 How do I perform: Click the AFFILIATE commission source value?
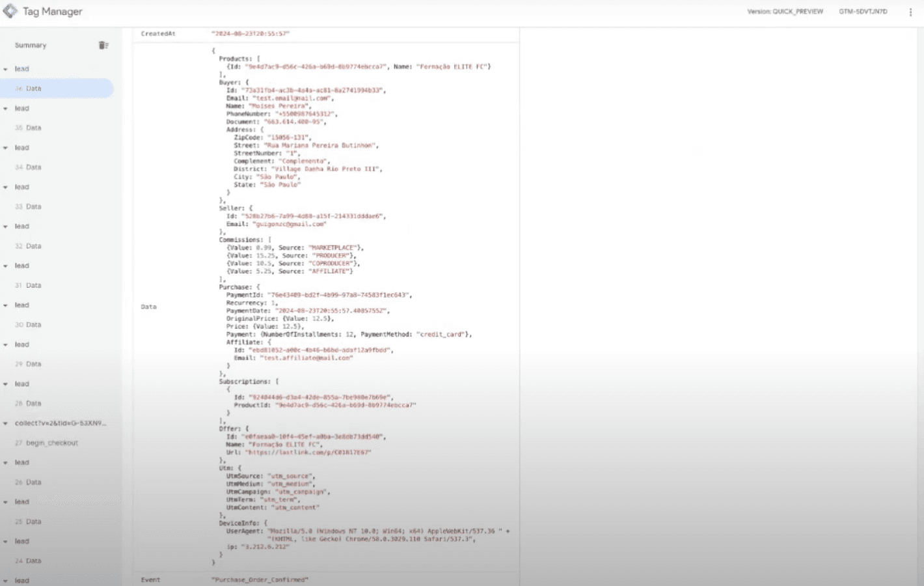pyautogui.click(x=330, y=272)
